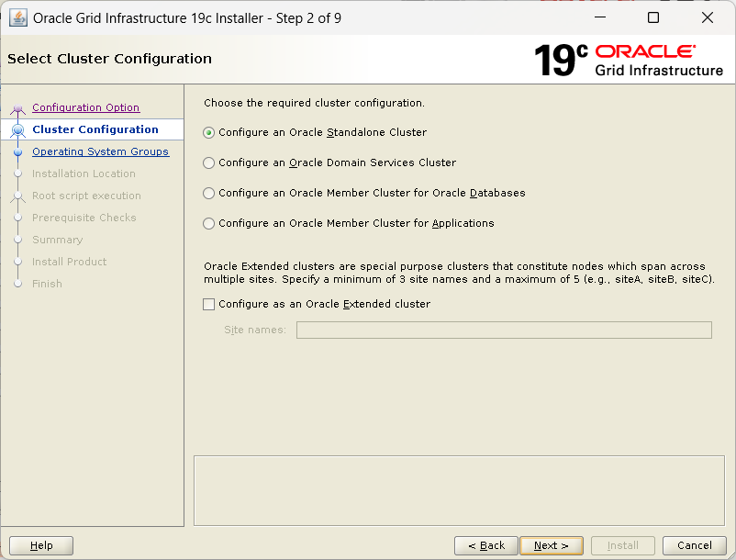Screen dimensions: 736x560
Task: Click 'Choose the required cluster configuration' text
Action: (314, 103)
